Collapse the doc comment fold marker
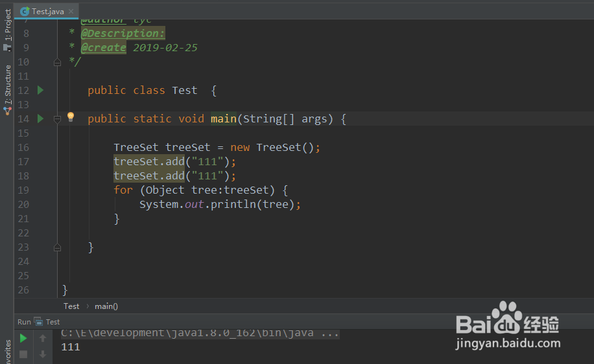 pos(57,62)
